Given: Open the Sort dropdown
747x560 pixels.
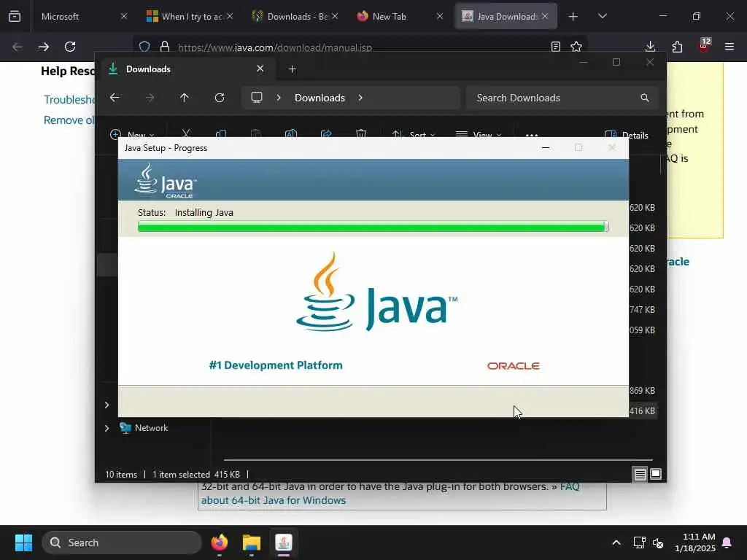Looking at the screenshot, I should tap(413, 135).
